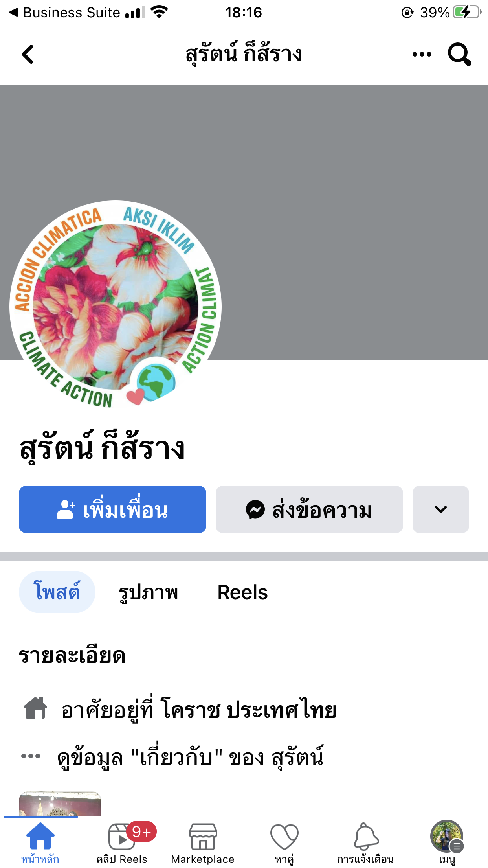
Task: View the Climate Action profile picture
Action: pos(116,306)
